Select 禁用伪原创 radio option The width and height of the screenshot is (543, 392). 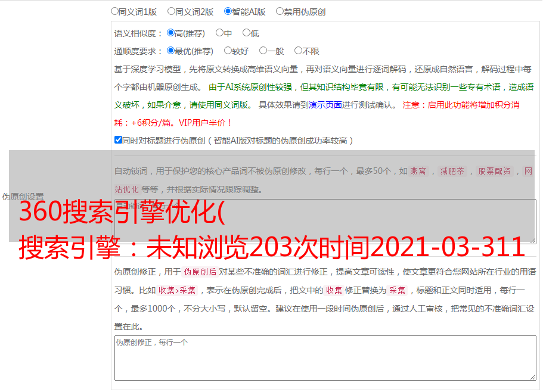pos(280,11)
